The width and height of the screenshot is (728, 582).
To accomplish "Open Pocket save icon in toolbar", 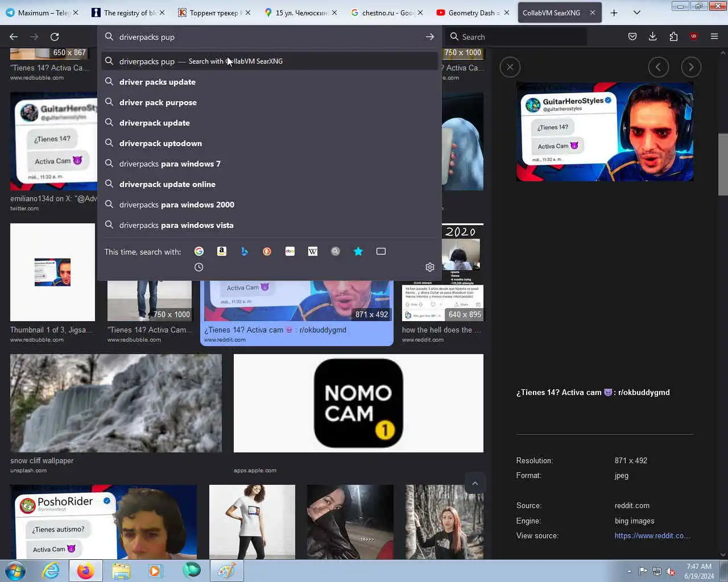I will point(632,37).
